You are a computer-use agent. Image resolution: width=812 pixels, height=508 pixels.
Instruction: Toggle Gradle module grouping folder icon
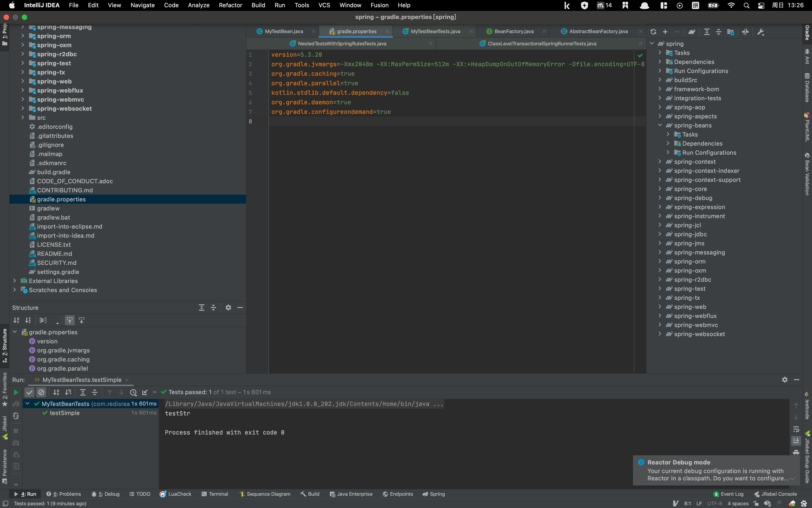point(730,32)
